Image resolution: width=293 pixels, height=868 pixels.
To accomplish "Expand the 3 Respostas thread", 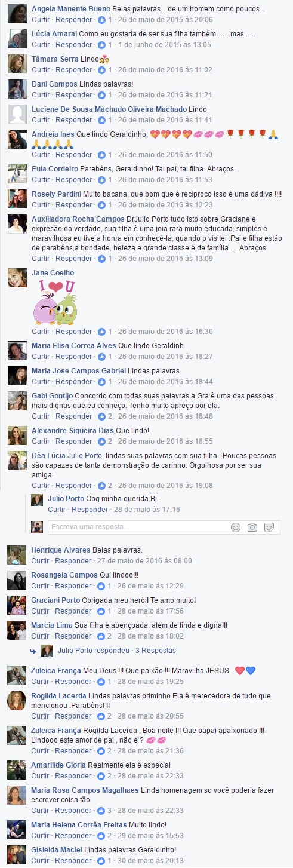I will (x=156, y=651).
